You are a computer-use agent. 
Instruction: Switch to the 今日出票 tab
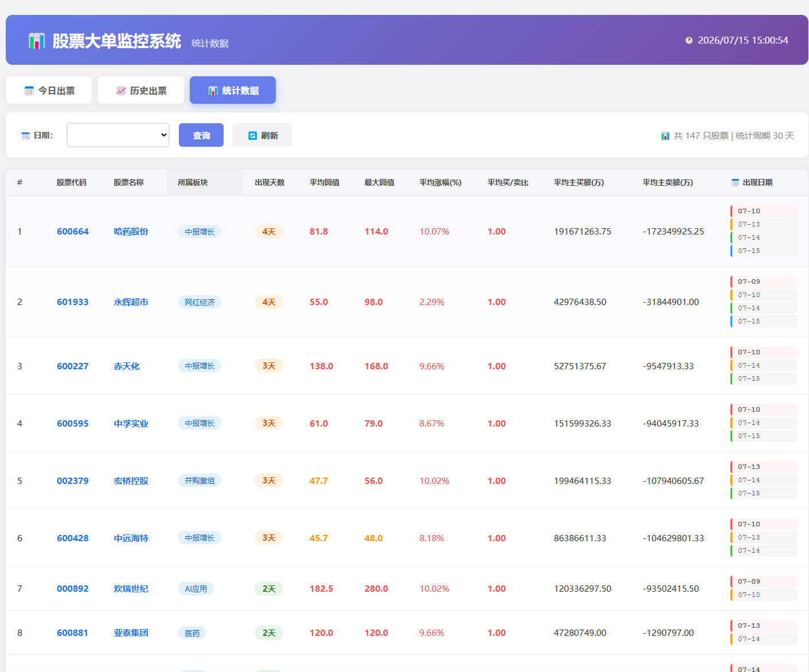coord(49,90)
